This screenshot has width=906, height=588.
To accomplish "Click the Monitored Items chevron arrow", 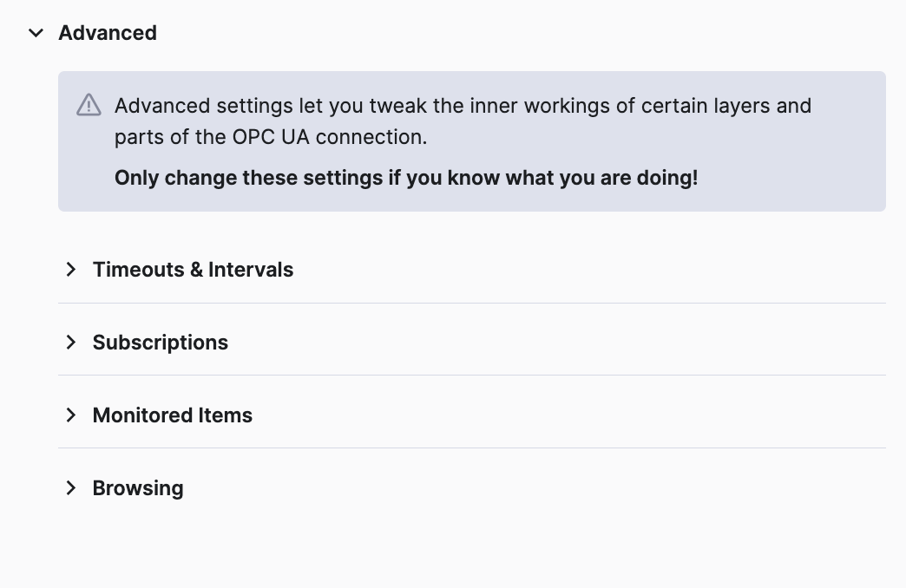I will click(71, 415).
